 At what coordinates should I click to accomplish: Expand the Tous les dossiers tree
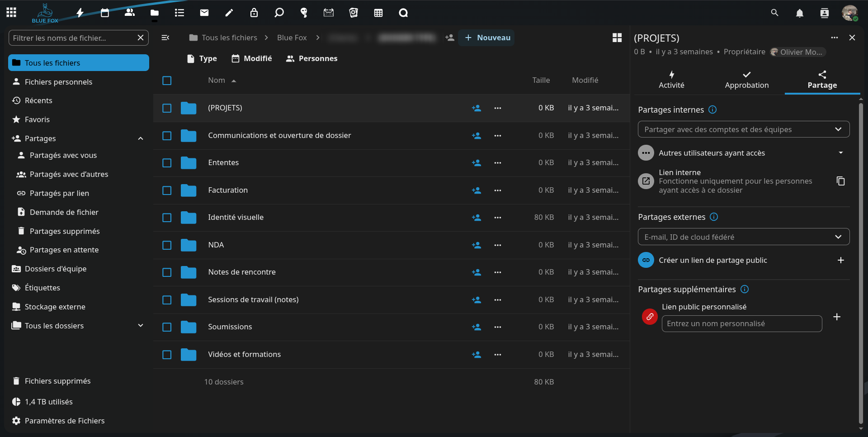(x=141, y=326)
